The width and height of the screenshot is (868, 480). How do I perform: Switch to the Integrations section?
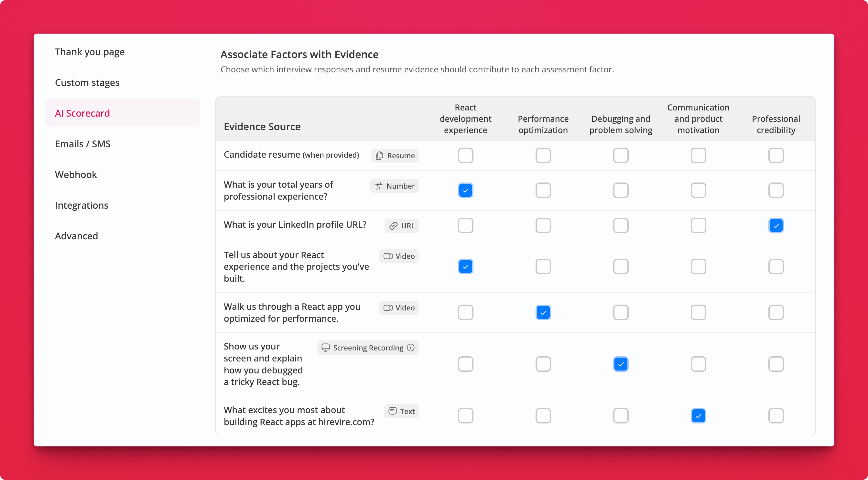click(x=81, y=205)
